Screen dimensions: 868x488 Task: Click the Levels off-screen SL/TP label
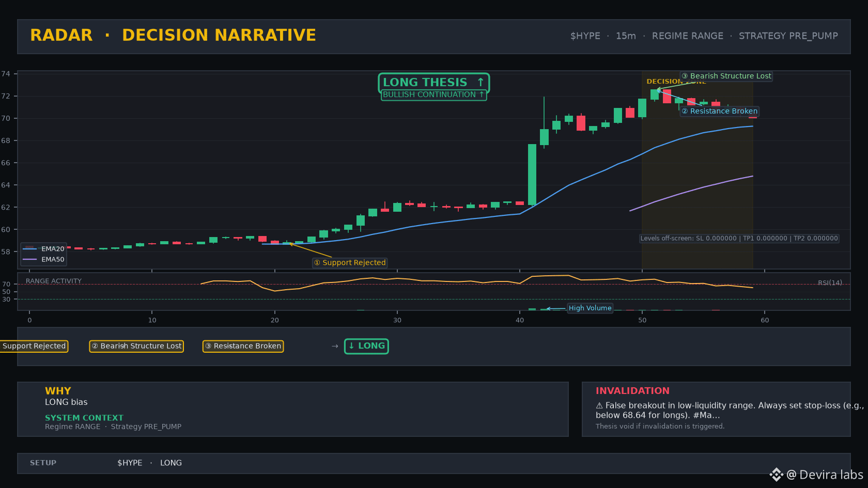[739, 239]
